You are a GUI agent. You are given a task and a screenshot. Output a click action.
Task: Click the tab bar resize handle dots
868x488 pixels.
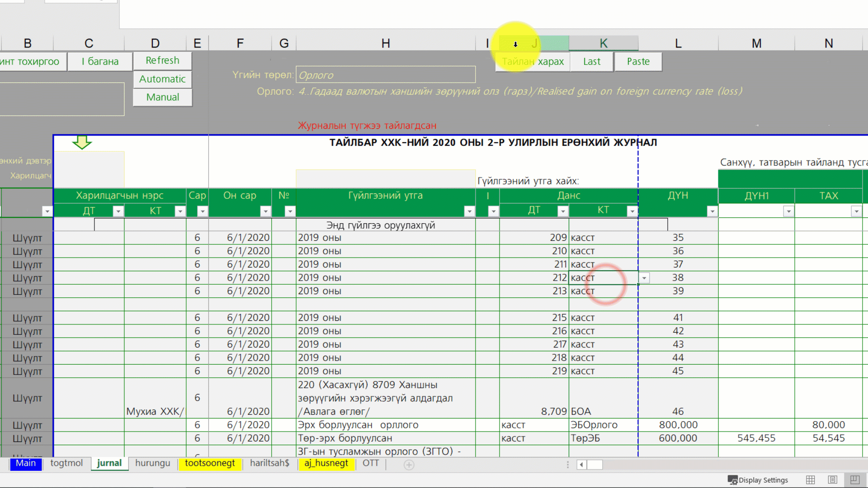click(568, 465)
